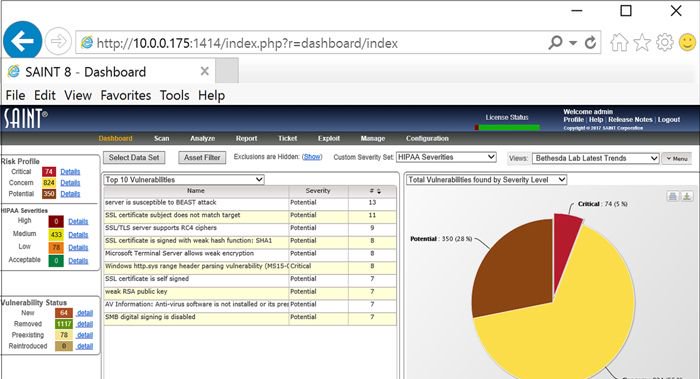Click the download icon above pie chart
Screen dimensions: 700x379
687,196
